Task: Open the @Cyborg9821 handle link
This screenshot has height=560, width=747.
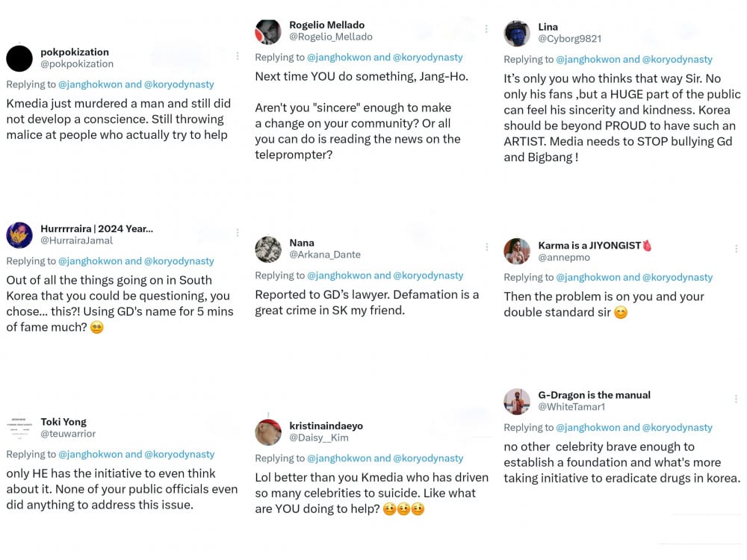Action: click(570, 39)
